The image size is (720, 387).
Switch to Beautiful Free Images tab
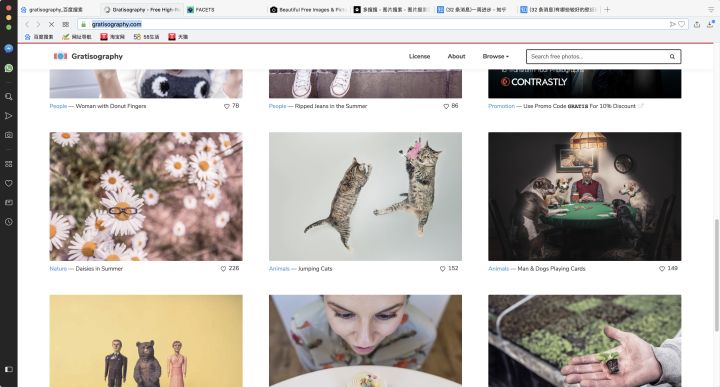click(x=308, y=9)
